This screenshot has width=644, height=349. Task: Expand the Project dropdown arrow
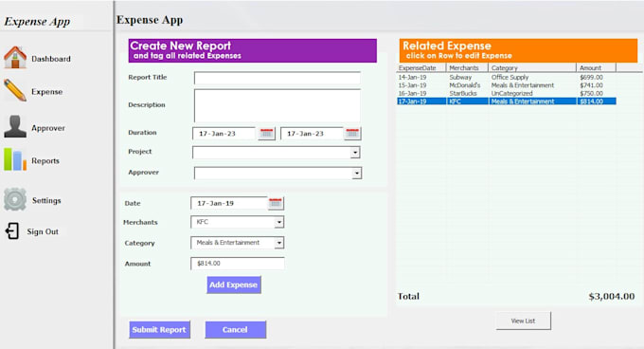click(x=355, y=153)
